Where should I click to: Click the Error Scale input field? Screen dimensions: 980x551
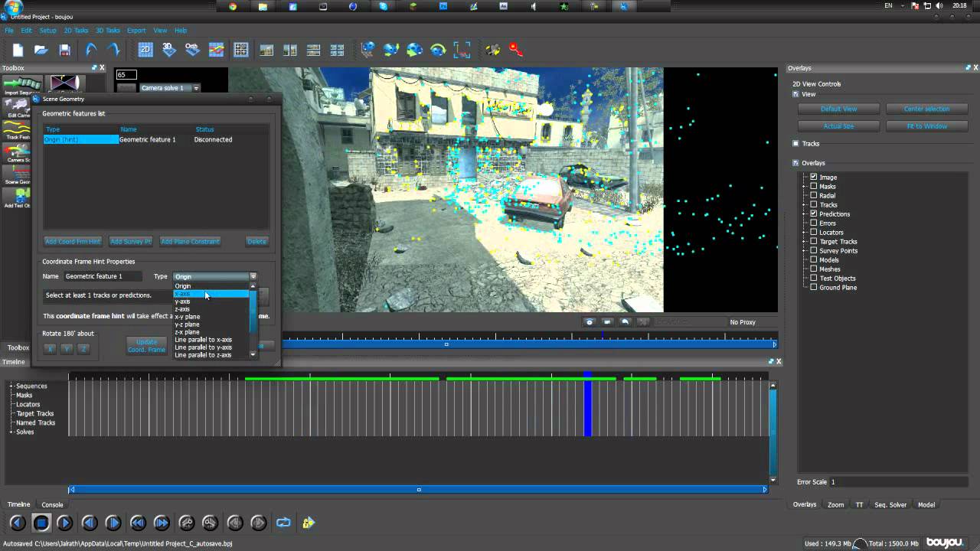pos(900,482)
